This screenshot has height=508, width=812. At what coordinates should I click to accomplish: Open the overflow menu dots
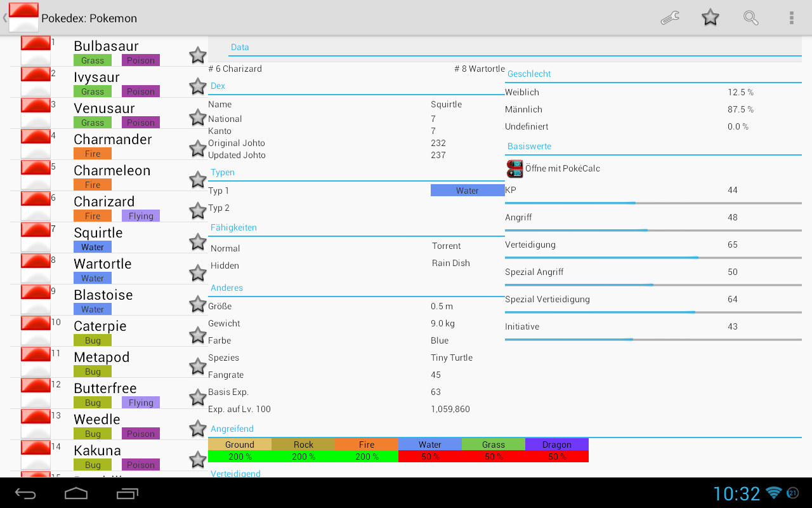(792, 18)
